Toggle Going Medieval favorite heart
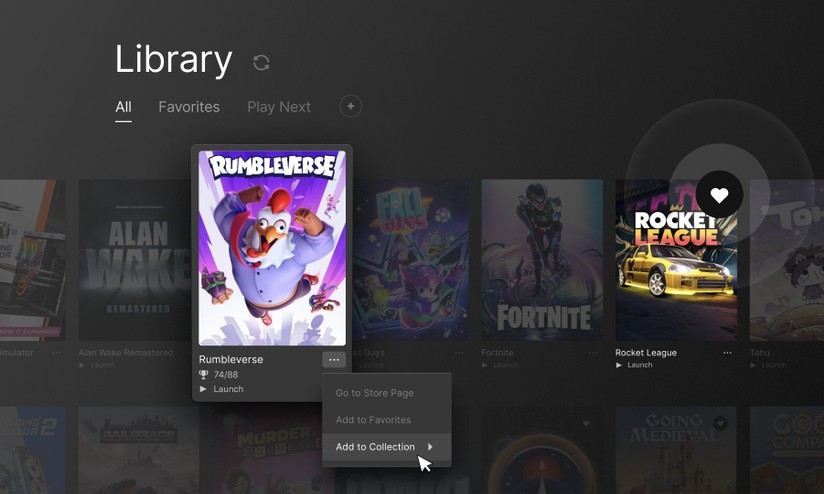824x494 pixels. [720, 423]
